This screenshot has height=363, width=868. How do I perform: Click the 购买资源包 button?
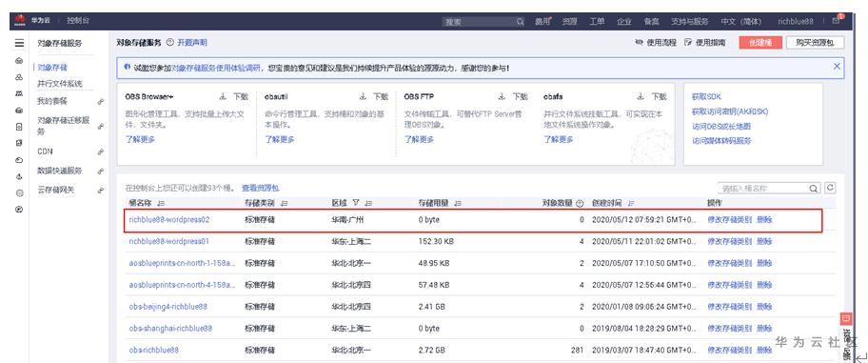[815, 43]
